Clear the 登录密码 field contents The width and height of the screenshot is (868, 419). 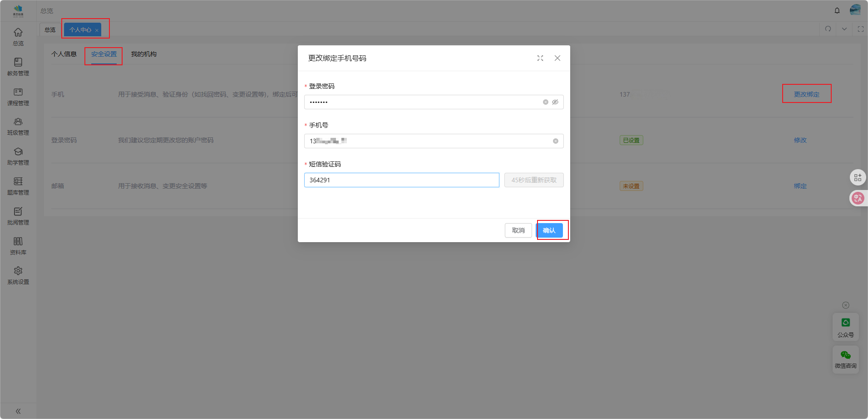point(546,102)
